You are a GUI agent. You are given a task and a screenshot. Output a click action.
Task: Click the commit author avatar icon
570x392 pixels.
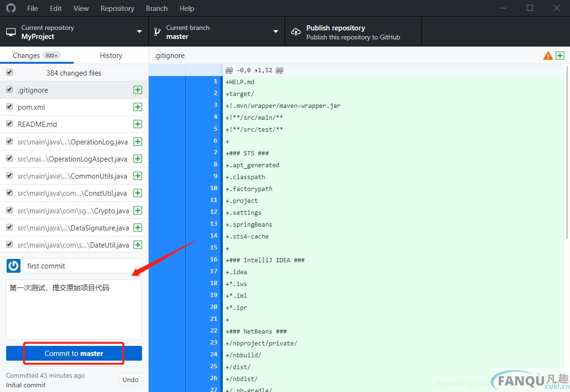tap(13, 266)
